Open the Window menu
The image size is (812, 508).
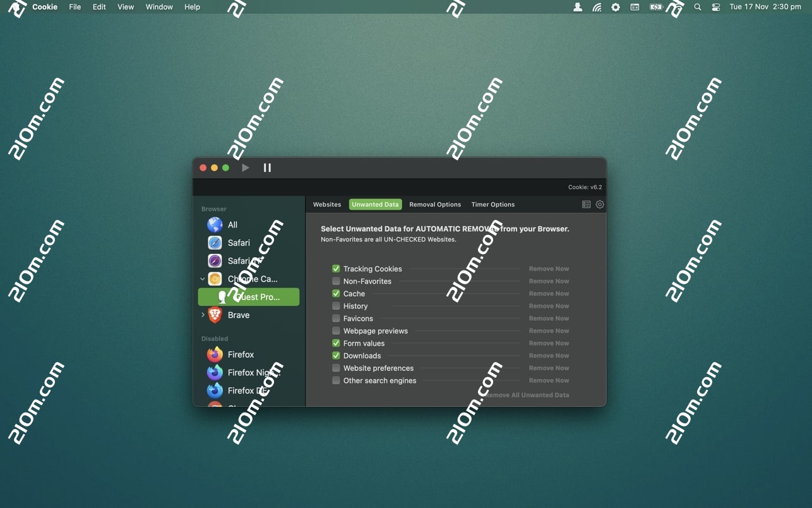pos(159,7)
